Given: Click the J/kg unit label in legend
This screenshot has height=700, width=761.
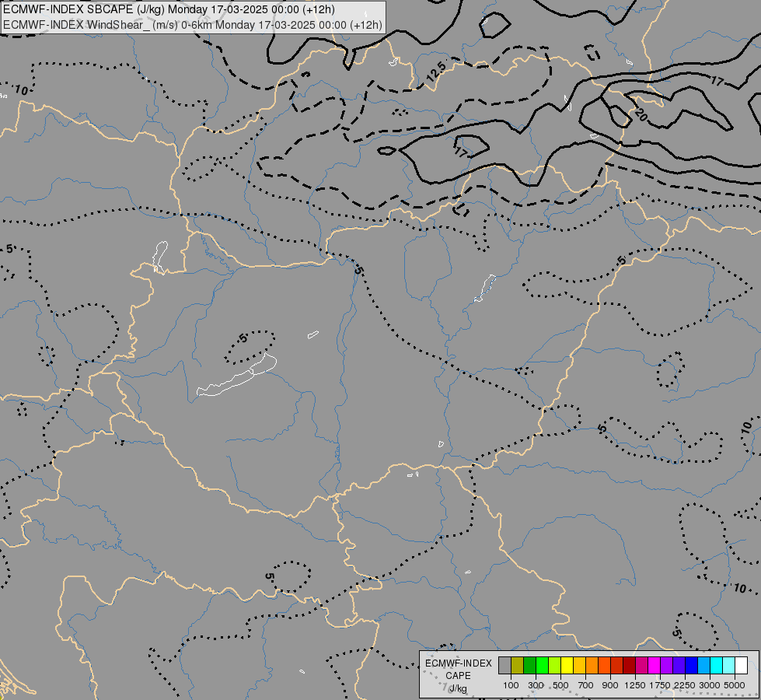Looking at the screenshot, I should [x=458, y=688].
